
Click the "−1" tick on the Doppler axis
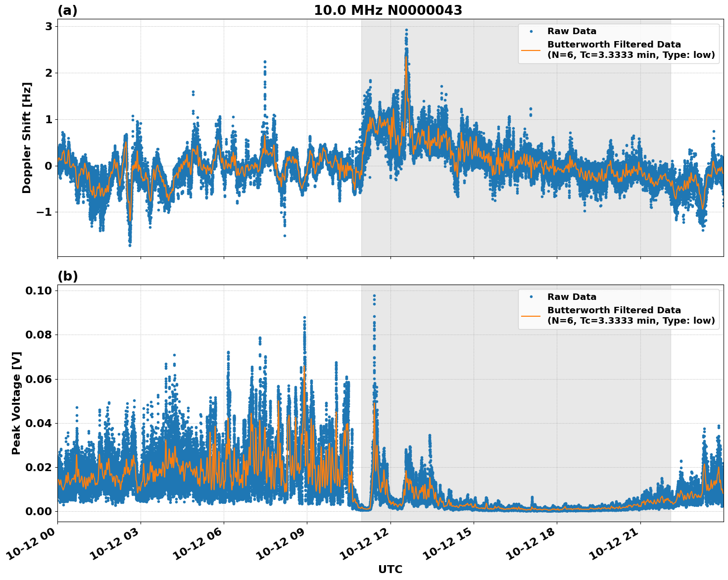(44, 212)
